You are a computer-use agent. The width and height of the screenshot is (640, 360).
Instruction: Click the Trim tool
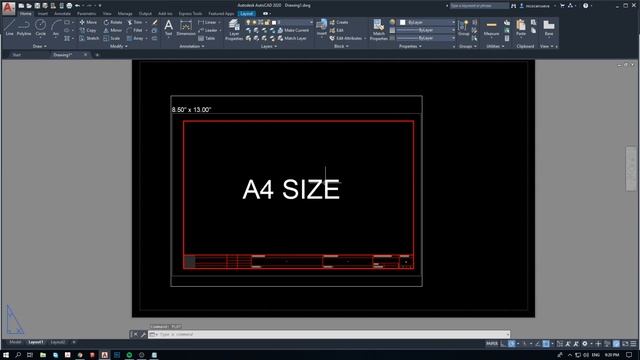coord(135,22)
